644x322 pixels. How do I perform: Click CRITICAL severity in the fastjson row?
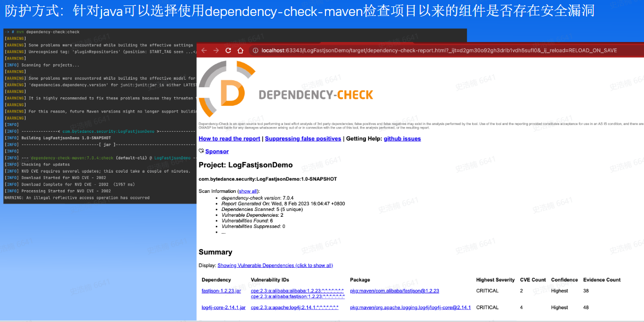488,291
